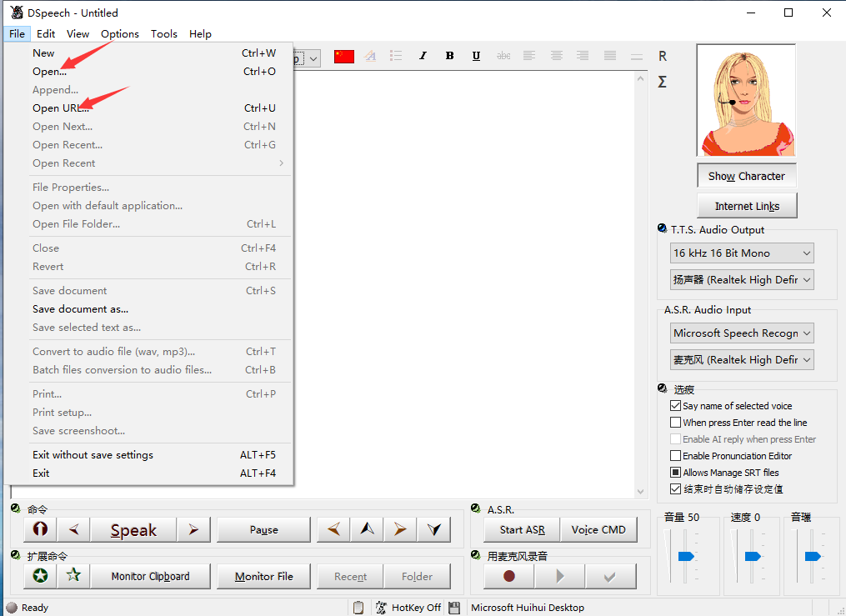846x616 pixels.
Task: Click the Speak button
Action: [x=133, y=530]
